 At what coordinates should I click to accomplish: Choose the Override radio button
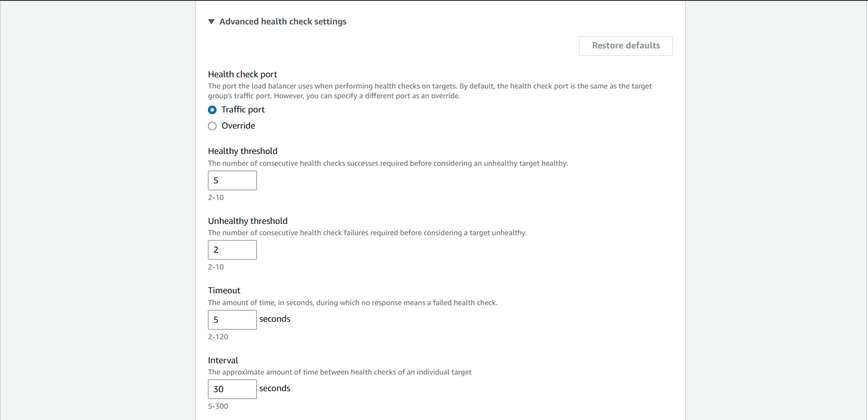212,126
